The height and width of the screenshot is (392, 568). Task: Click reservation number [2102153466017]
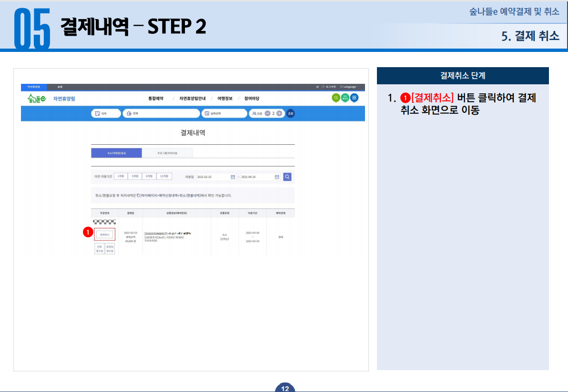pyautogui.click(x=156, y=234)
